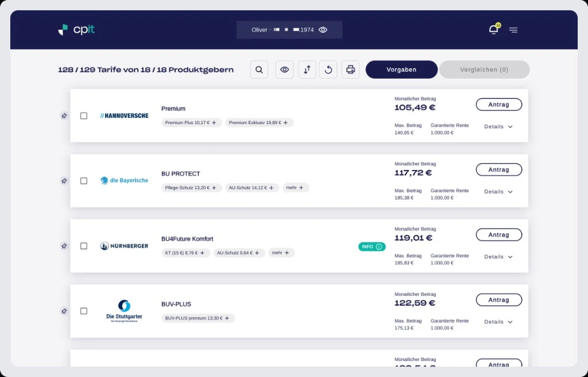Click the 117,72 € monthly amount
Screen dimensions: 588x377
413,173
